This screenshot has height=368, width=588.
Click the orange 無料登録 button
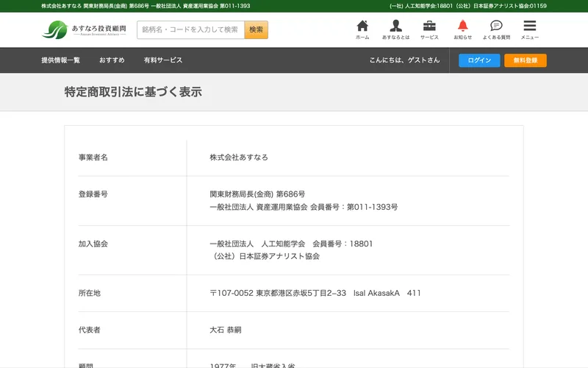[526, 60]
